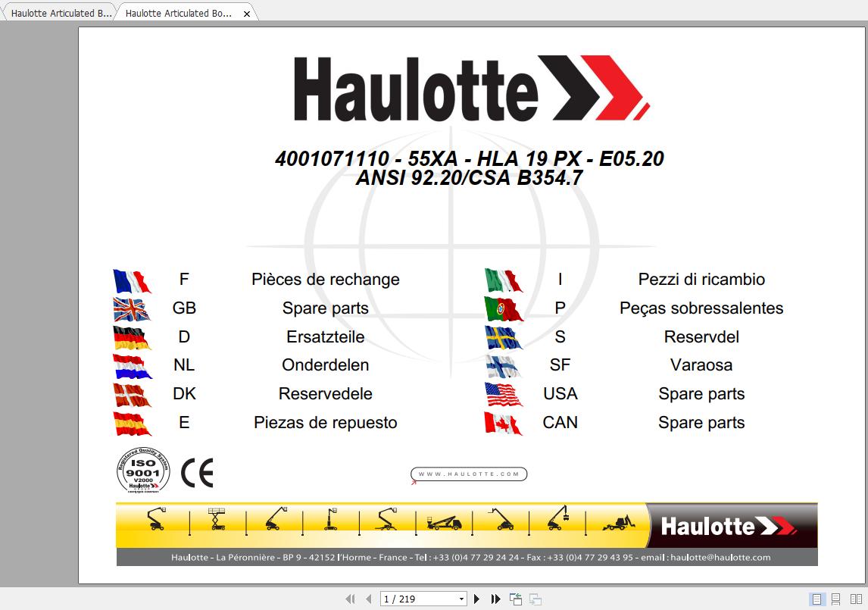The width and height of the screenshot is (868, 610).
Task: Click the text 'Onderdelen'
Action: 326,365
